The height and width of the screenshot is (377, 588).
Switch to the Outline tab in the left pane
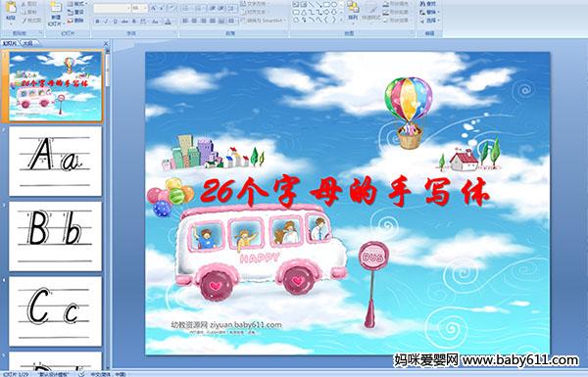pyautogui.click(x=28, y=43)
